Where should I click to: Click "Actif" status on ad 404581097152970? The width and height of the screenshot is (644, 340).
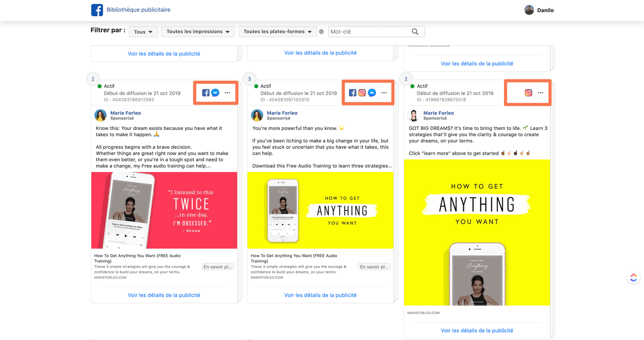tap(266, 86)
